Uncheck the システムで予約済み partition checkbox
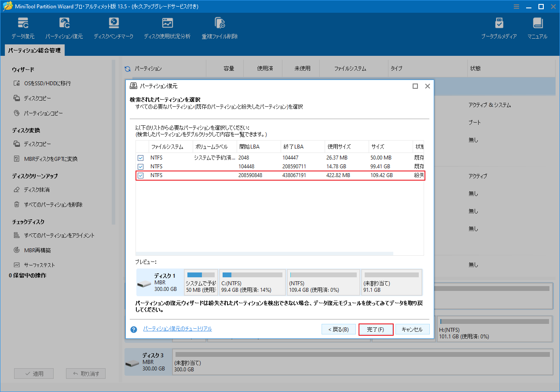This screenshot has height=392, width=560. pos(140,157)
